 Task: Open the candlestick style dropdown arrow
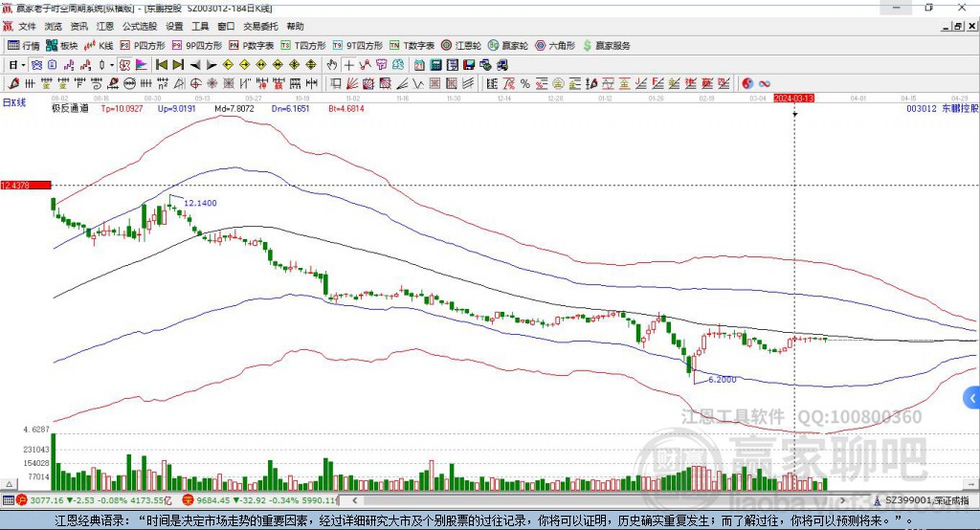[x=111, y=65]
